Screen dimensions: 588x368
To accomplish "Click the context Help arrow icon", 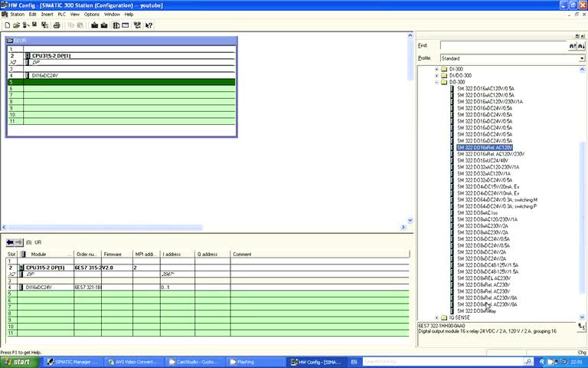I will tap(149, 25).
